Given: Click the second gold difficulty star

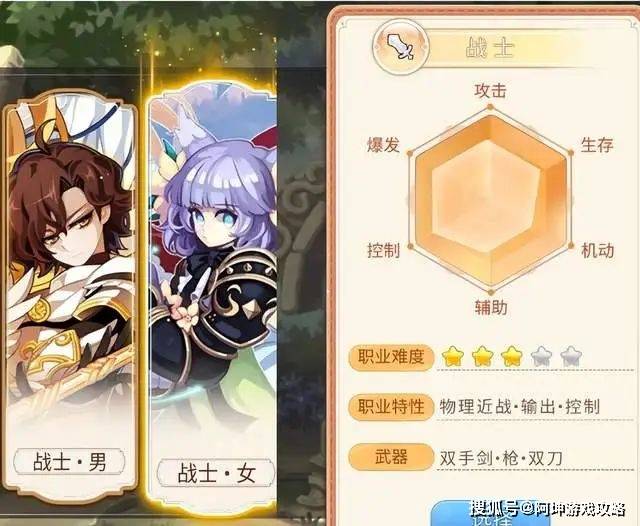Looking at the screenshot, I should pos(482,356).
